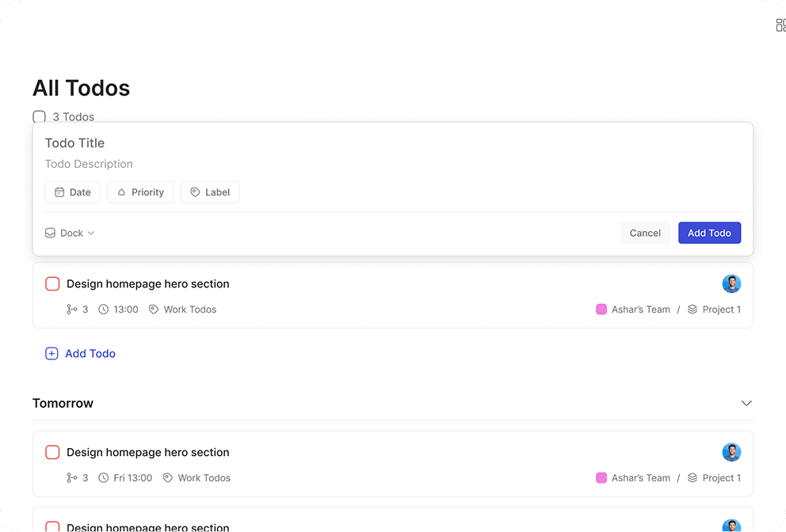Click Work Todos label on Fri 13:00 todo

204,478
